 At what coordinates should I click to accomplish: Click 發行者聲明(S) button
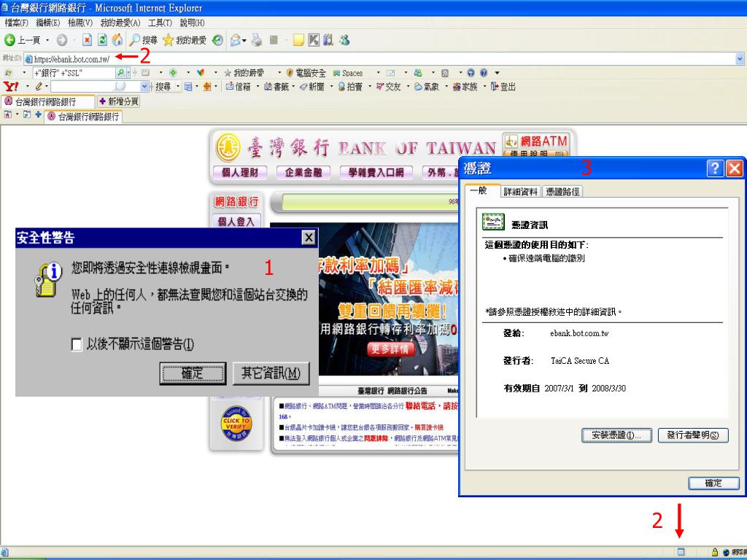pos(693,435)
